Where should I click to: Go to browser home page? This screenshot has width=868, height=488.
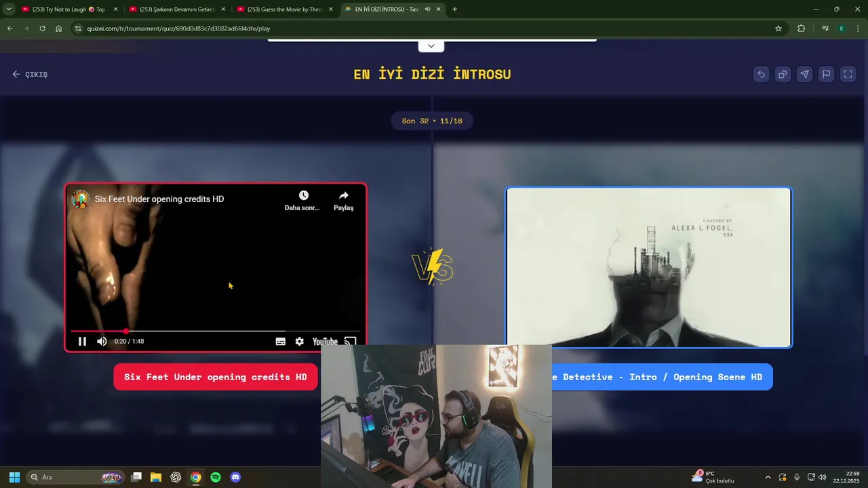click(x=58, y=28)
